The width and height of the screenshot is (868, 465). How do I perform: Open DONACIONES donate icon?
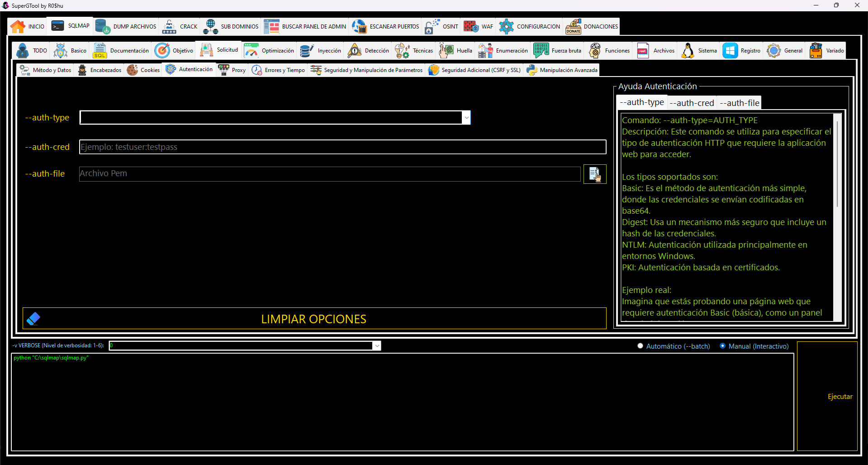(x=573, y=27)
